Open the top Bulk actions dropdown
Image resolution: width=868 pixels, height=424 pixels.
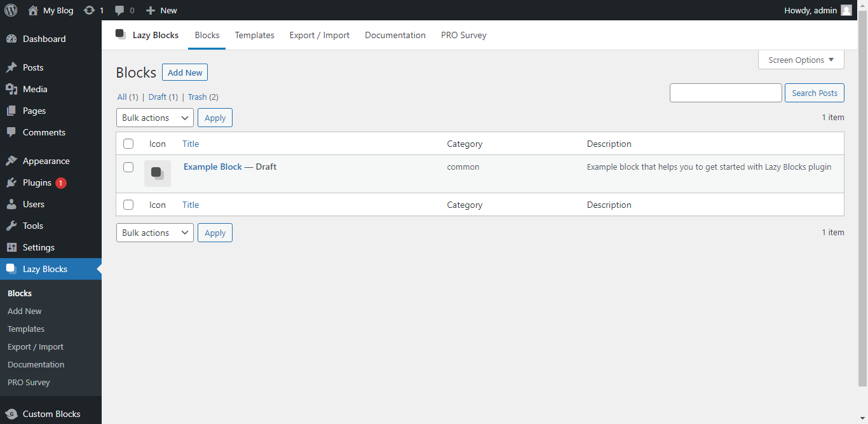coord(154,117)
